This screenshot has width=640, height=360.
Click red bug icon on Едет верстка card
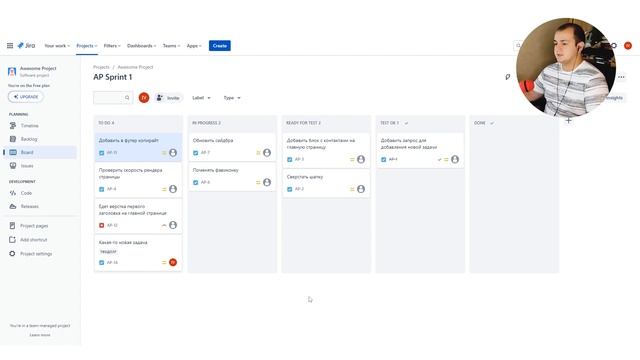[x=102, y=225]
